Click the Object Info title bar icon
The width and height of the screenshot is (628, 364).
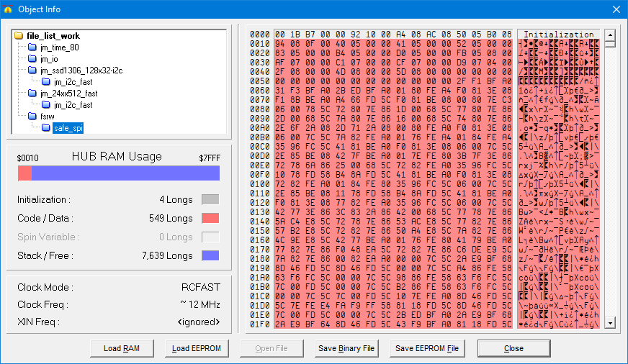[x=8, y=9]
